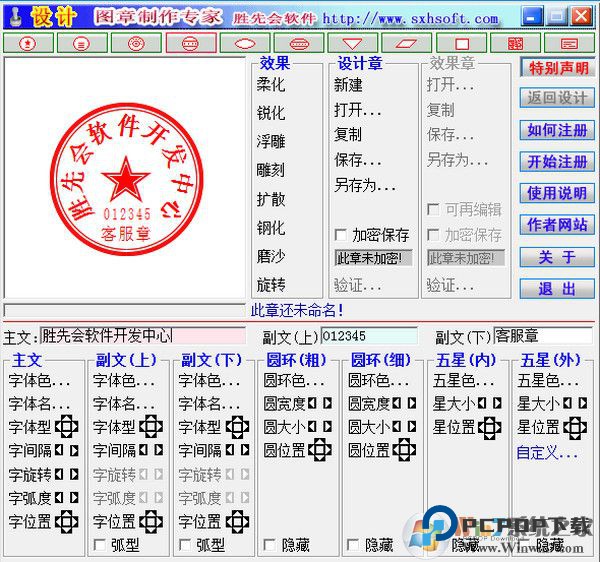Select the square stamp template
This screenshot has height=562, width=600.
(x=461, y=43)
